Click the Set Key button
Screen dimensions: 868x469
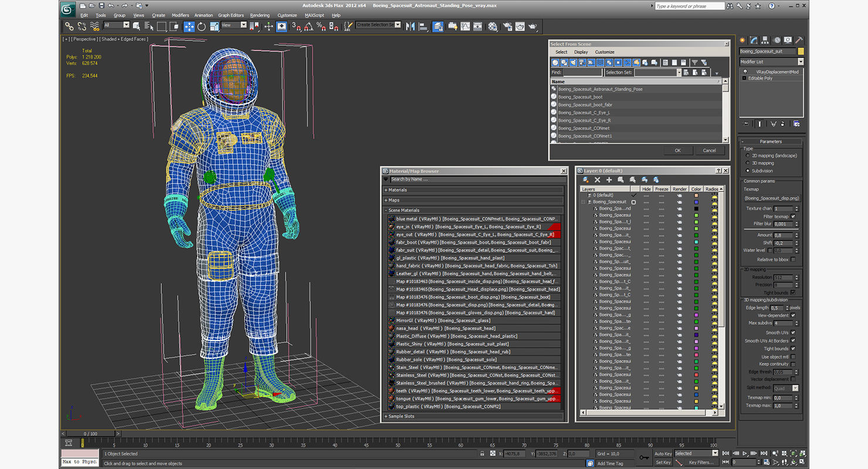point(663,463)
